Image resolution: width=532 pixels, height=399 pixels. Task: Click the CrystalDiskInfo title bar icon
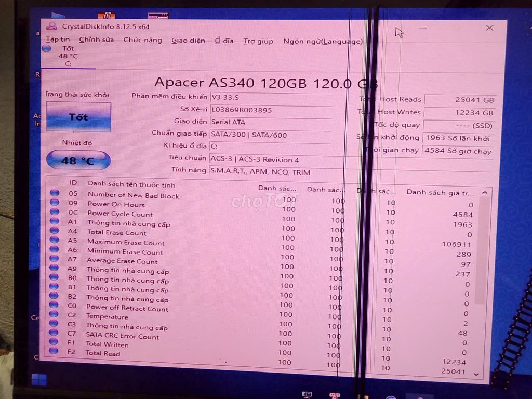(51, 26)
